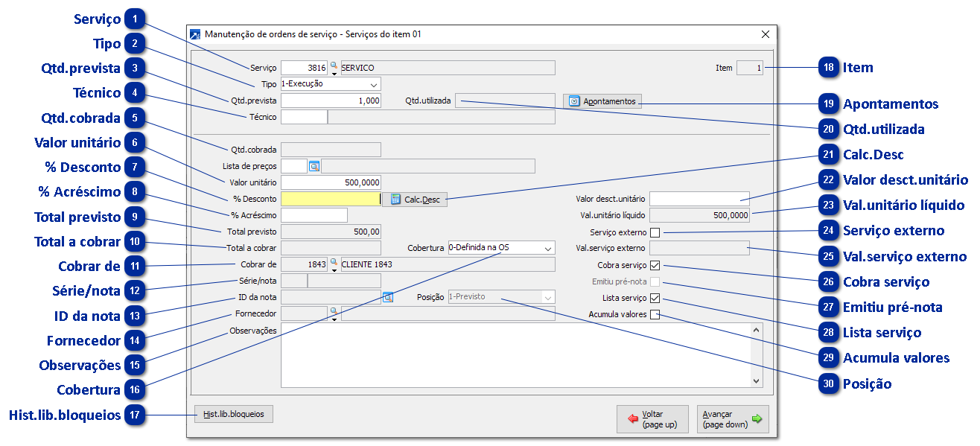Viewport: 980px width, 446px height.
Task: Click into the yellow % Desconto field
Action: [330, 199]
